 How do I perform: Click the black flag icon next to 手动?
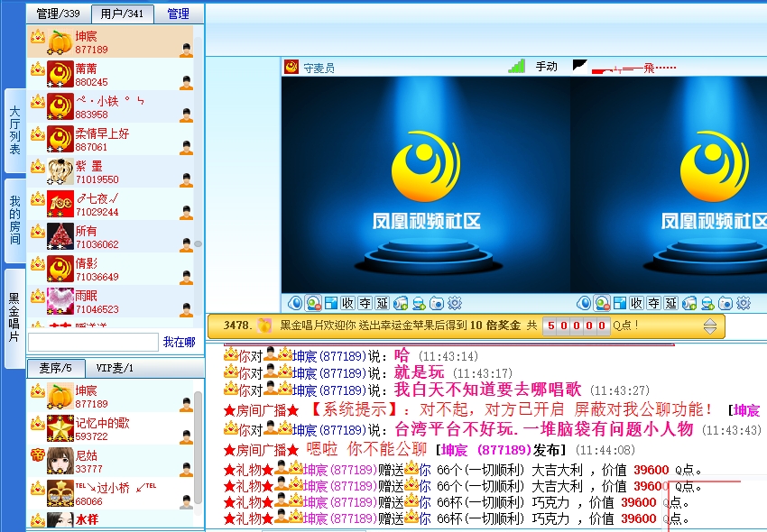(x=579, y=66)
